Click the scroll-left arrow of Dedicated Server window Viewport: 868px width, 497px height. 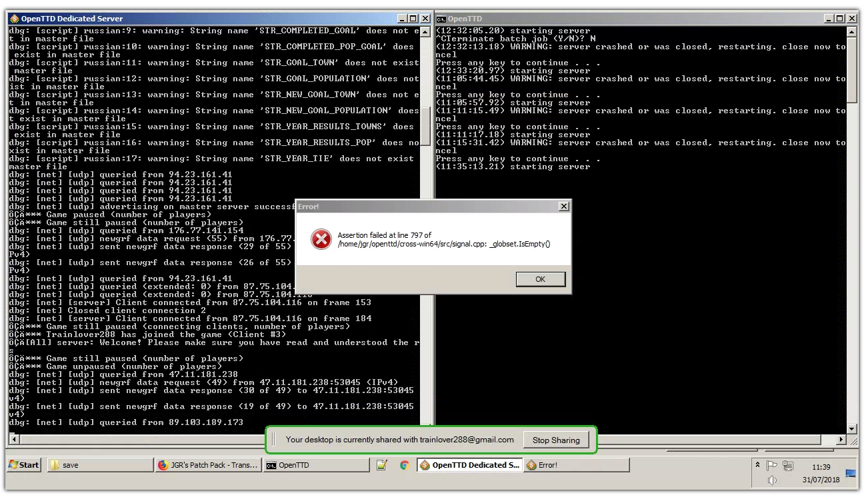[x=14, y=440]
